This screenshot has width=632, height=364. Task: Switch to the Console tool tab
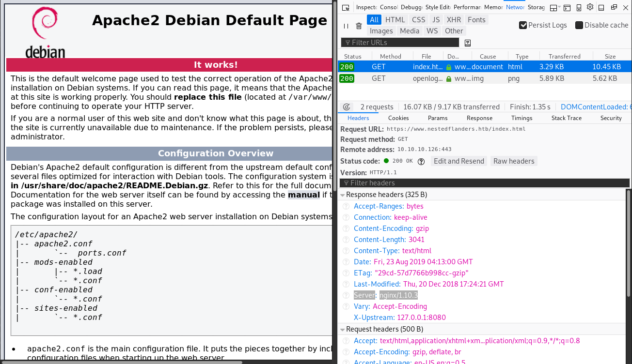click(388, 7)
